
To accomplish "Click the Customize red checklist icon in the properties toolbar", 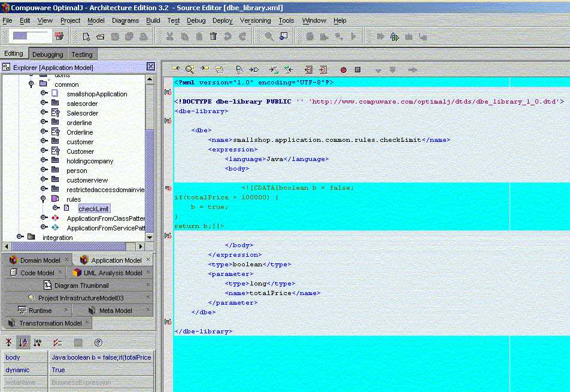I will (57, 342).
